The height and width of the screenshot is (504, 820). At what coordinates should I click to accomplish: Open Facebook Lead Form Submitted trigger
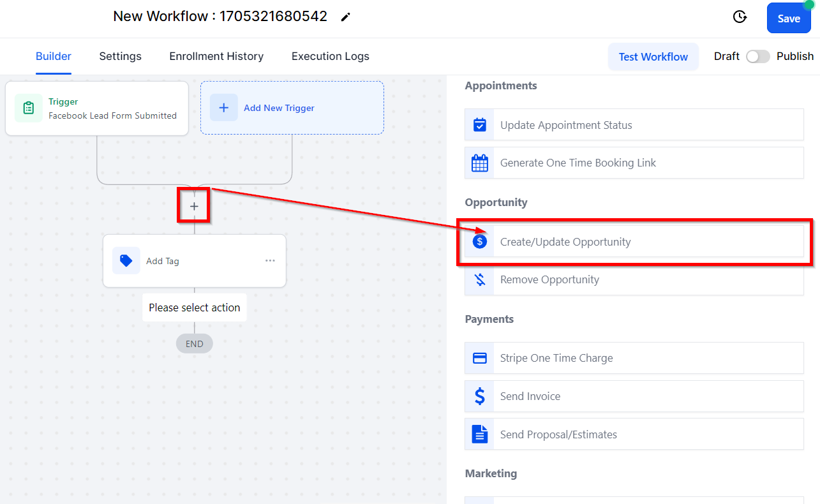97,108
